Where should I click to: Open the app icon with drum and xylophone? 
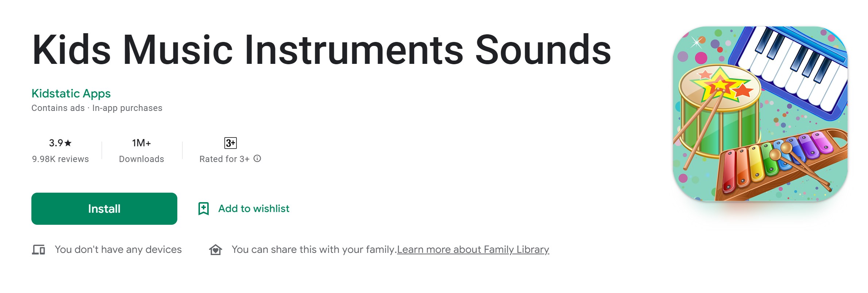tap(760, 113)
